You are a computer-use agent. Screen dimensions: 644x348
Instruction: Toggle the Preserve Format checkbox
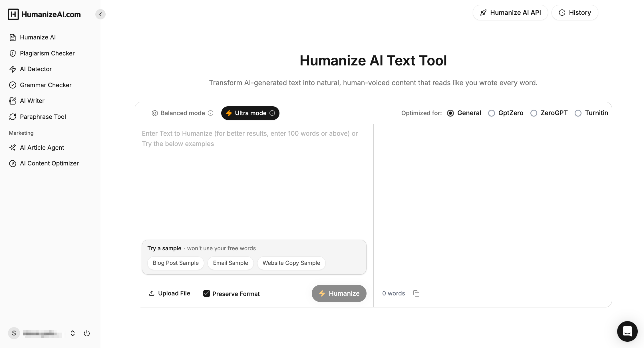pyautogui.click(x=207, y=293)
